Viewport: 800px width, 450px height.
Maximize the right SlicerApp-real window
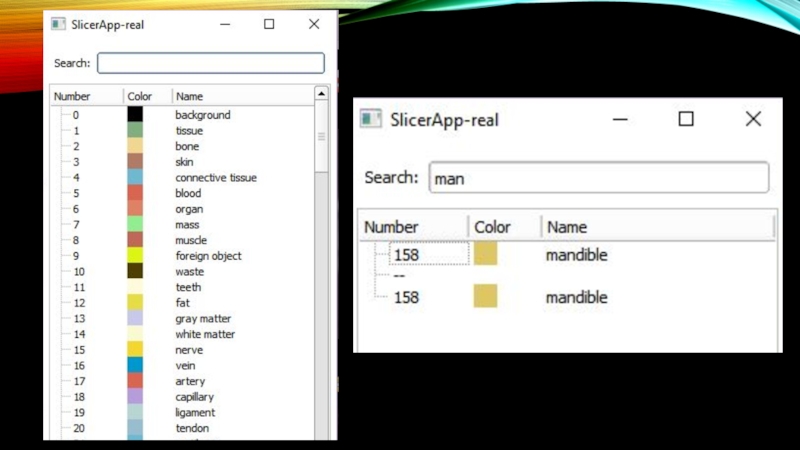coord(686,119)
